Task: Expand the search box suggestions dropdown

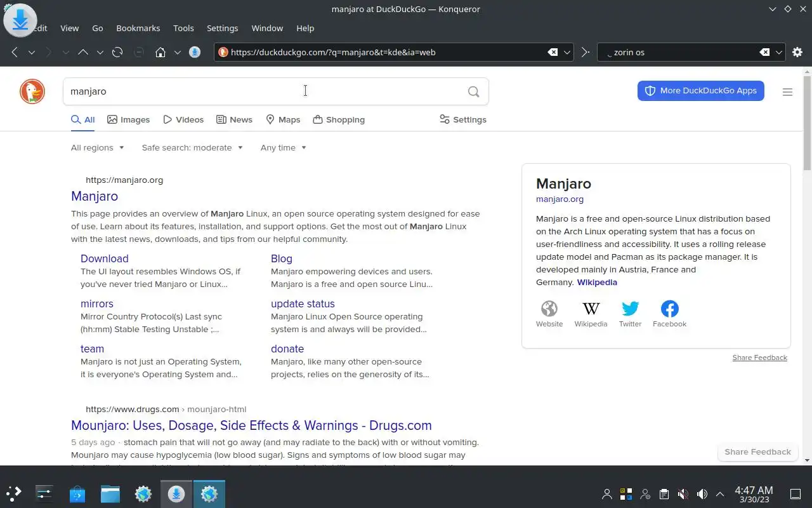Action: click(779, 52)
